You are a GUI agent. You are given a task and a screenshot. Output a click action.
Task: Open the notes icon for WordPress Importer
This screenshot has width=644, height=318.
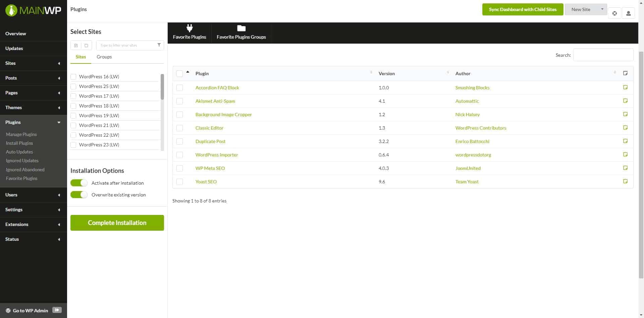[625, 154]
